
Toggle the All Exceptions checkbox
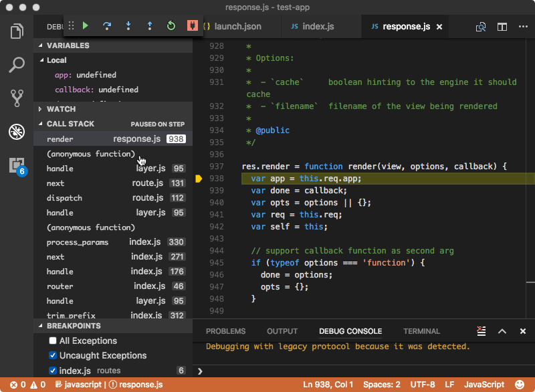pos(53,340)
